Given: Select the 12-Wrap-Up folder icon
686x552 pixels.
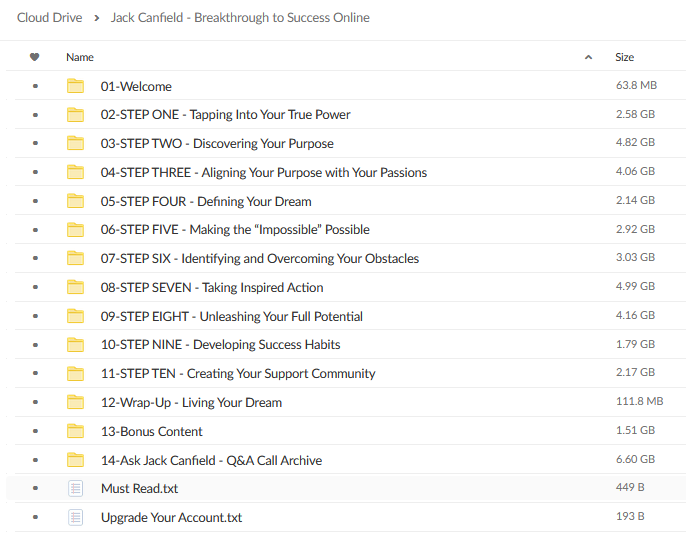Looking at the screenshot, I should (x=76, y=402).
